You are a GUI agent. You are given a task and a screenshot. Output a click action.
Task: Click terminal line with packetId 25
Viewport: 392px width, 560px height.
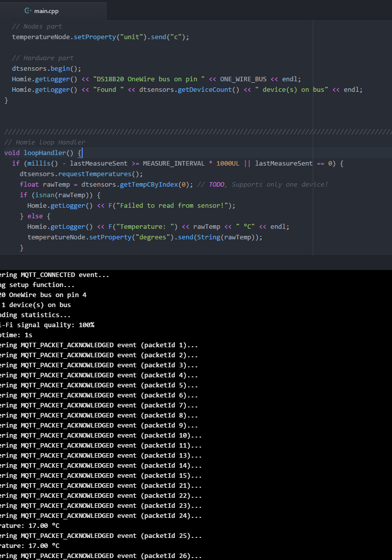101,536
